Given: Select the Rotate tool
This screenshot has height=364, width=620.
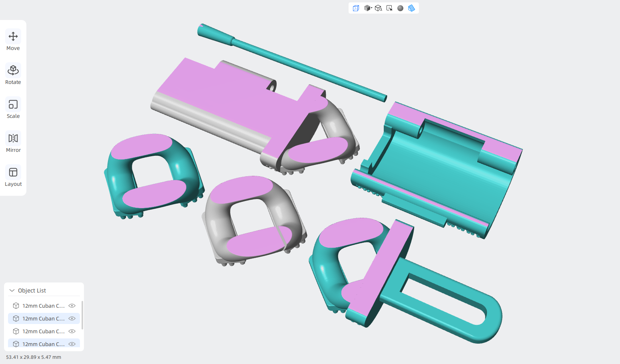Looking at the screenshot, I should tap(13, 75).
